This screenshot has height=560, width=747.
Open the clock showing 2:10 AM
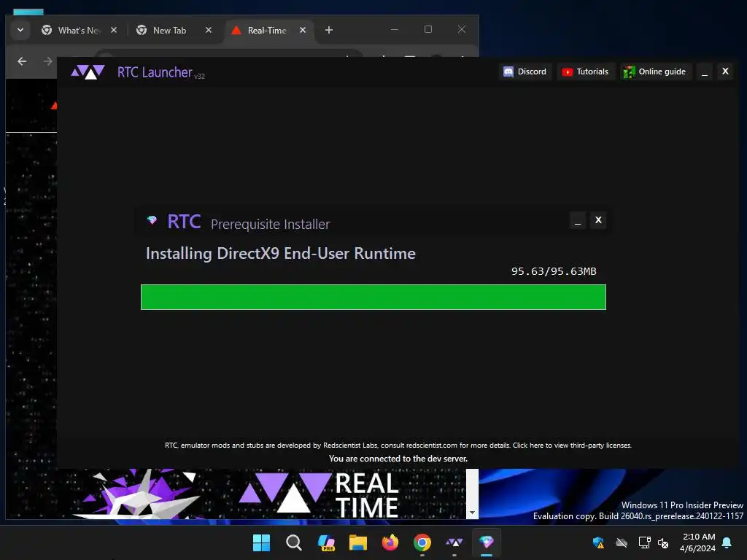[x=698, y=542]
